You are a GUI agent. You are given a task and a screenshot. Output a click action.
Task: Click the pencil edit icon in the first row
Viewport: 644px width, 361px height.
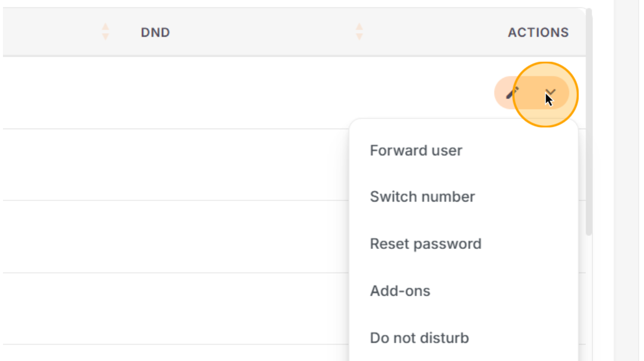point(512,93)
